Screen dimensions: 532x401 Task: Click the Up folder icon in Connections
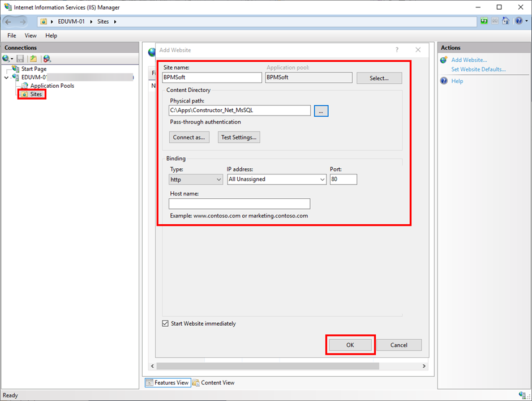coord(33,59)
